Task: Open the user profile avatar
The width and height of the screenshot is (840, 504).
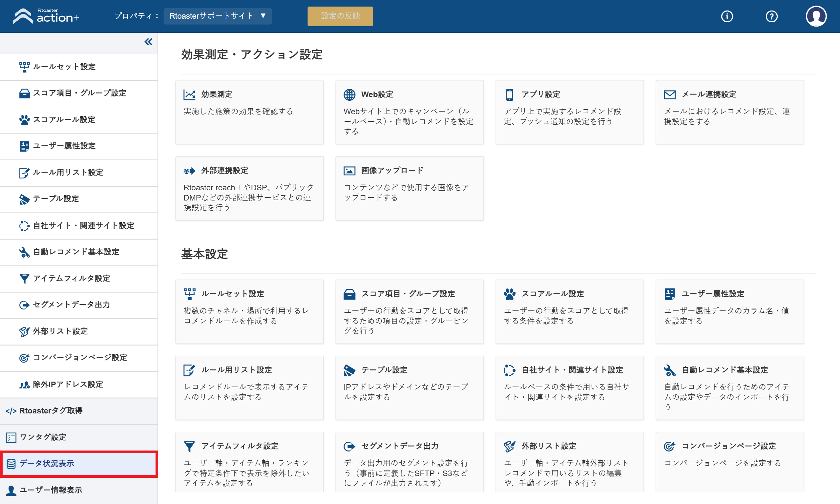Action: point(816,16)
